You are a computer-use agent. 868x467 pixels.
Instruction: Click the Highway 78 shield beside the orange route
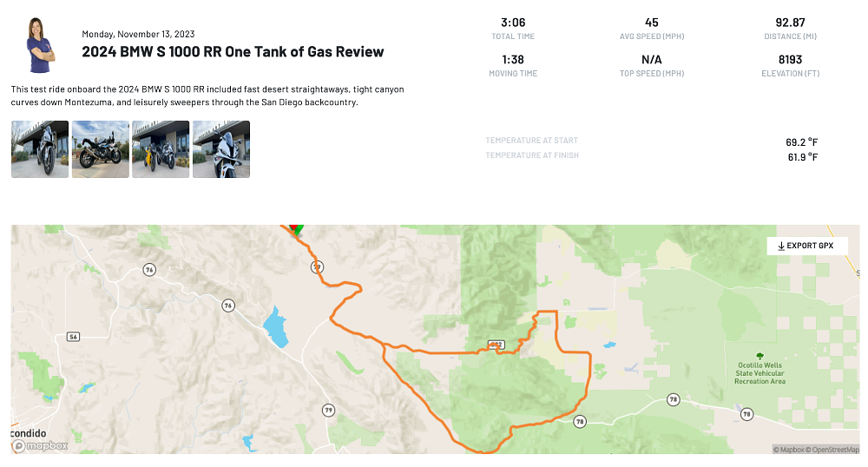tap(580, 422)
